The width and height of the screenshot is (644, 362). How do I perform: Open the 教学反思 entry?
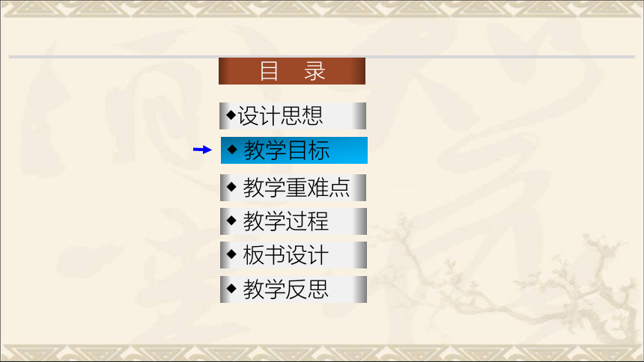tap(294, 289)
